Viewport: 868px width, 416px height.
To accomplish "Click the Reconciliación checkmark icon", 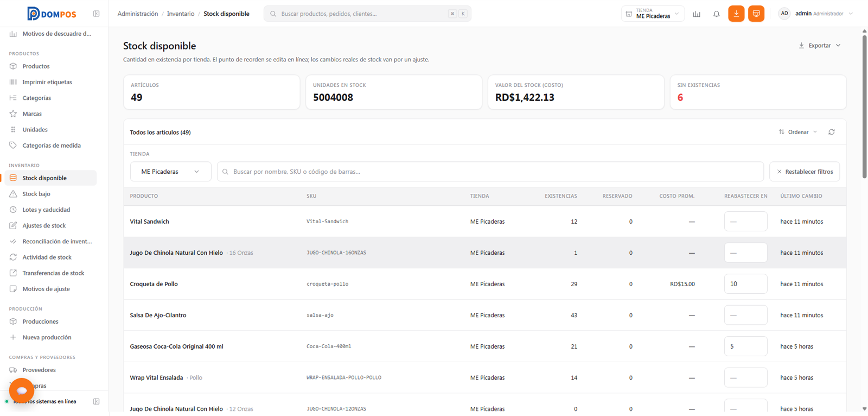I will [x=13, y=241].
